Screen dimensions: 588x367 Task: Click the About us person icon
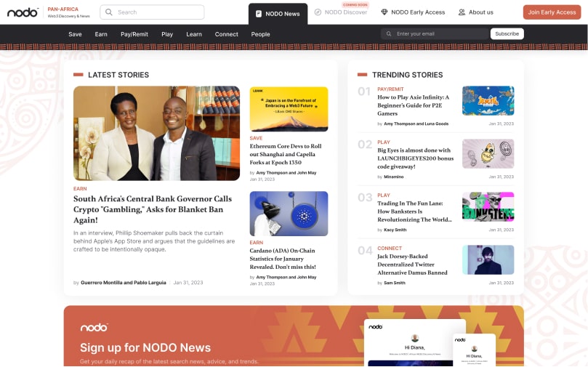coord(462,12)
